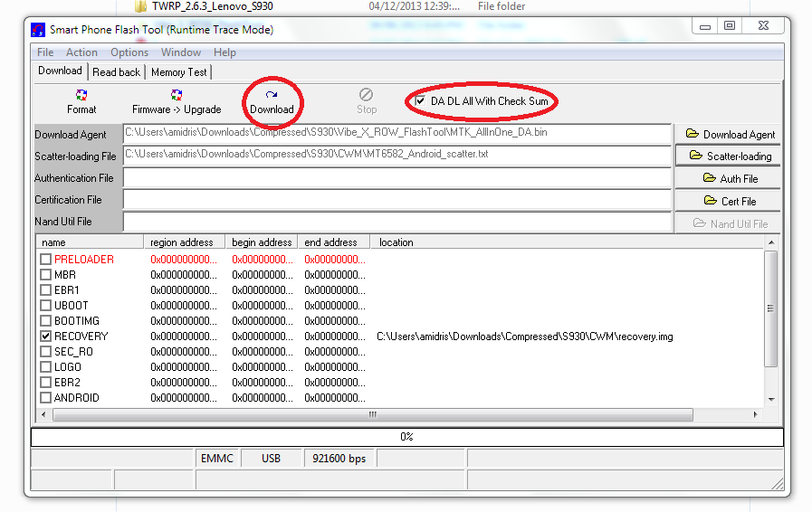Image resolution: width=812 pixels, height=512 pixels.
Task: Click the Auth File button
Action: tap(729, 178)
